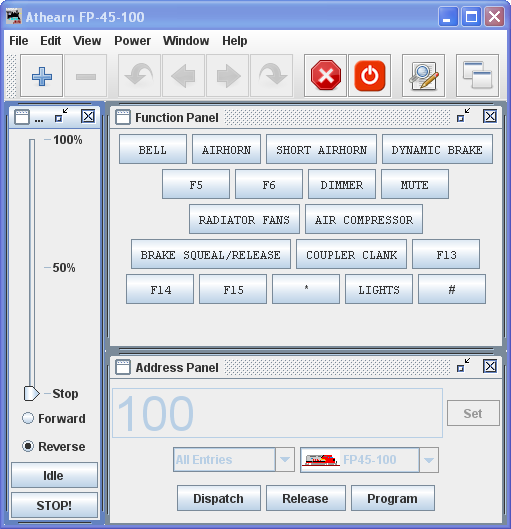Open edit mode with magnifier-pencil icon

pyautogui.click(x=423, y=76)
